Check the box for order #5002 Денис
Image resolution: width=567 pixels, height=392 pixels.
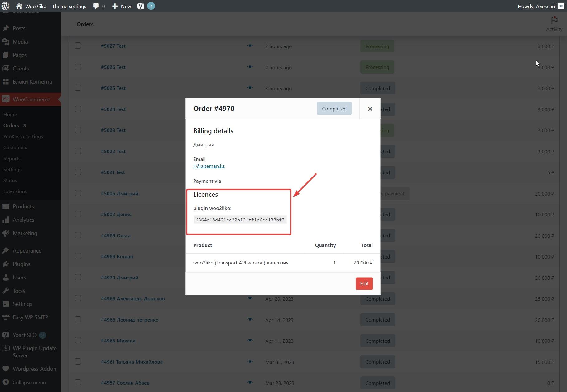(x=78, y=214)
